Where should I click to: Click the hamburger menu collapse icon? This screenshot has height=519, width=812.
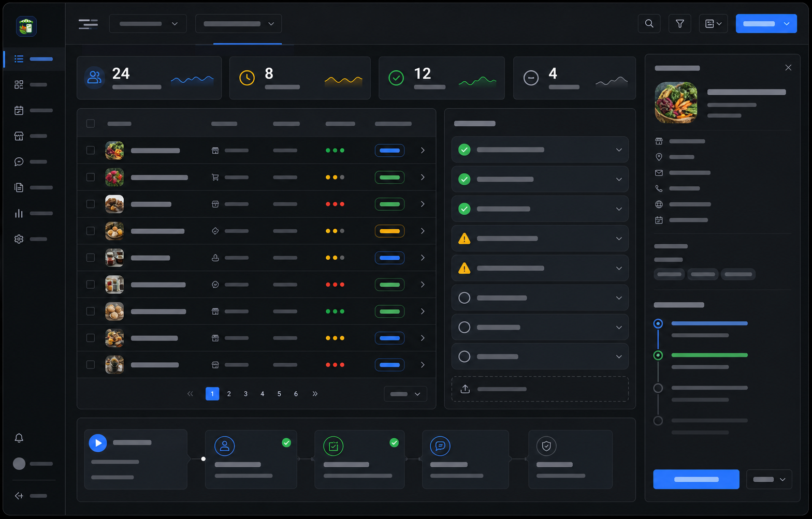tap(88, 24)
